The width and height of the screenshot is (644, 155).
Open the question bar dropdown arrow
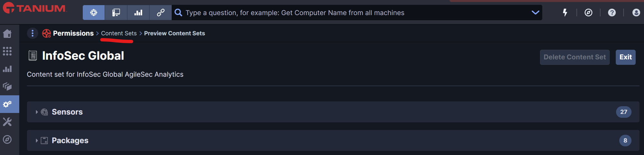click(535, 13)
